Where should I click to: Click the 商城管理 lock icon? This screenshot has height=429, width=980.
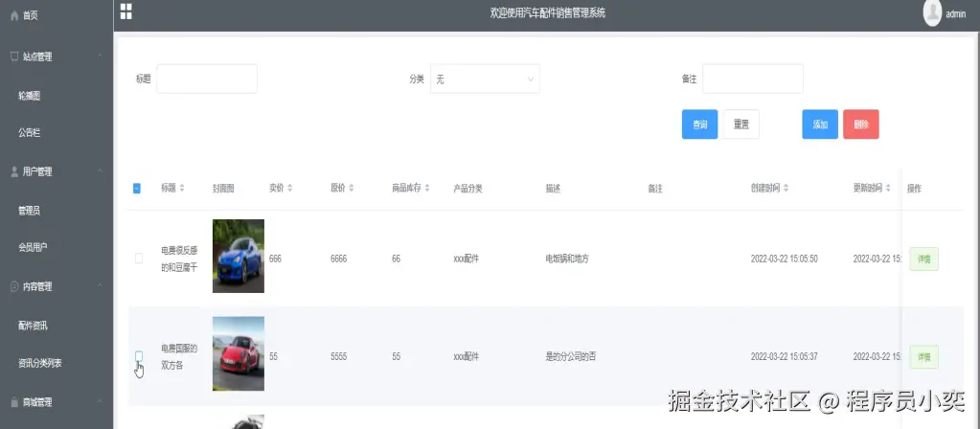coord(14,402)
